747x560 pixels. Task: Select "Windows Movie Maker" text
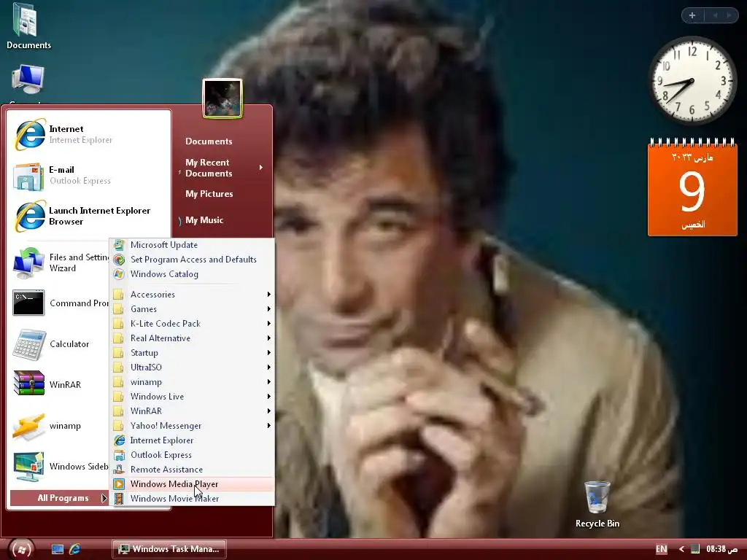pos(174,499)
